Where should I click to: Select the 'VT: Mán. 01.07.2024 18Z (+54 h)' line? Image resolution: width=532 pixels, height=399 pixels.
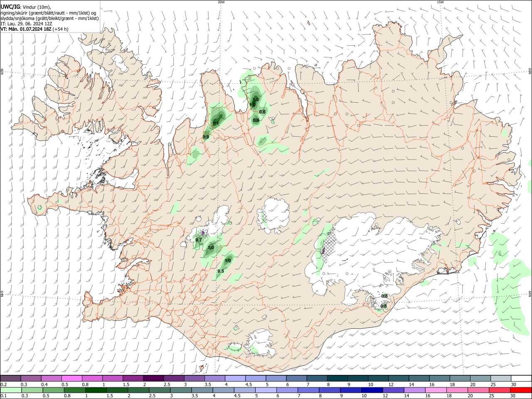click(x=34, y=29)
